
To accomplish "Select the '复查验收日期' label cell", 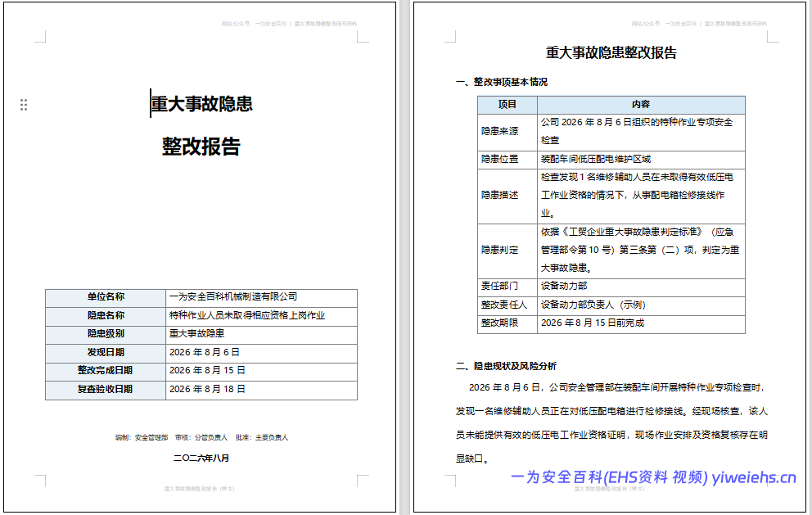I will [x=106, y=390].
